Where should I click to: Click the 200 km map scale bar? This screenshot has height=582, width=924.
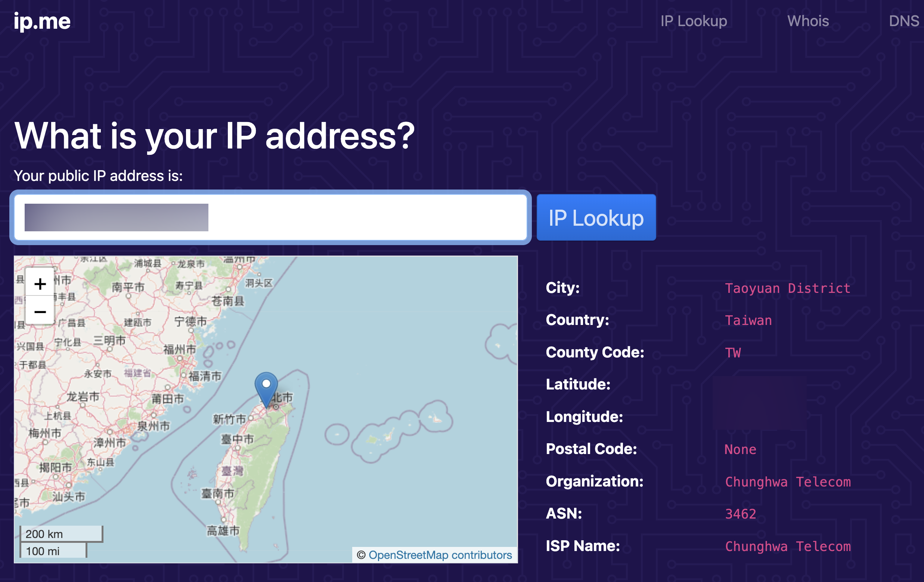click(61, 534)
